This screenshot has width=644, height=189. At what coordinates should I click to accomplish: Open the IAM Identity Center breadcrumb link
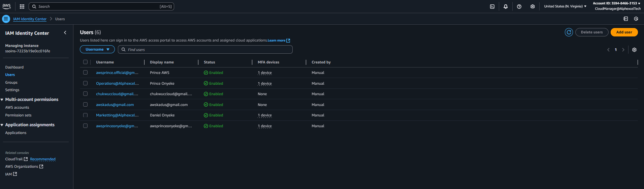(x=30, y=19)
